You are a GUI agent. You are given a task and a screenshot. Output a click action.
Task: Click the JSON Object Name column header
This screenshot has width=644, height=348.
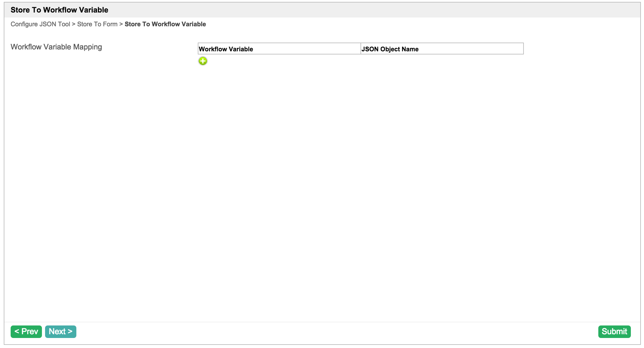coord(390,49)
